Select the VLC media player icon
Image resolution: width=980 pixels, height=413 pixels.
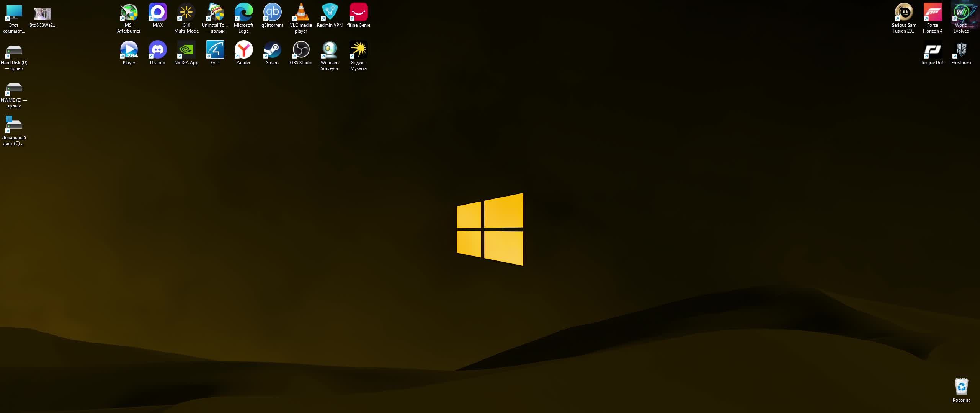(x=301, y=13)
